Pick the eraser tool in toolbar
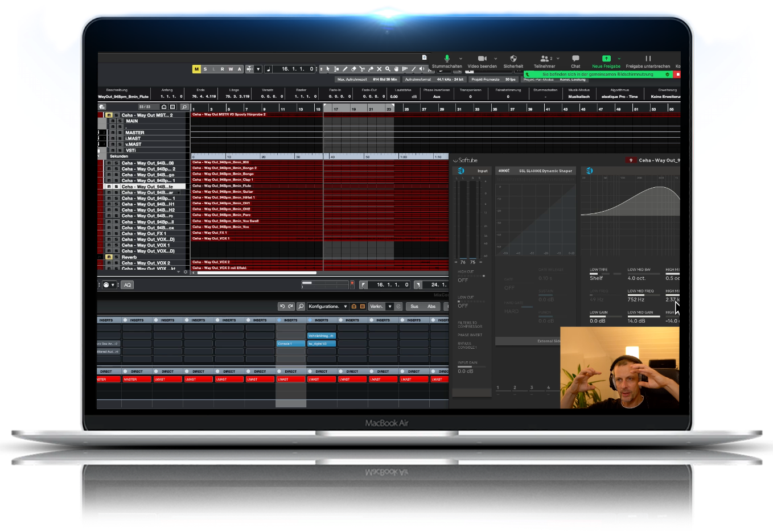This screenshot has width=773, height=532. click(353, 69)
